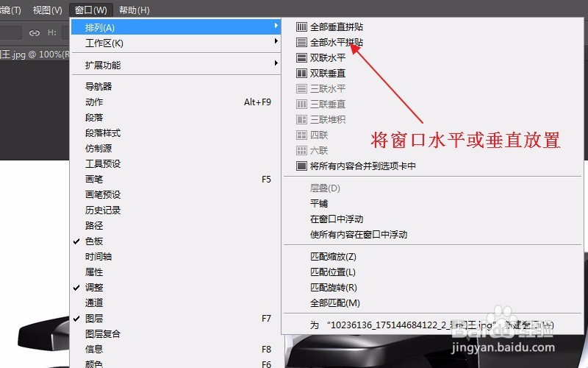588x368 pixels.
Task: Open the 帮助(H) menu
Action: point(135,10)
